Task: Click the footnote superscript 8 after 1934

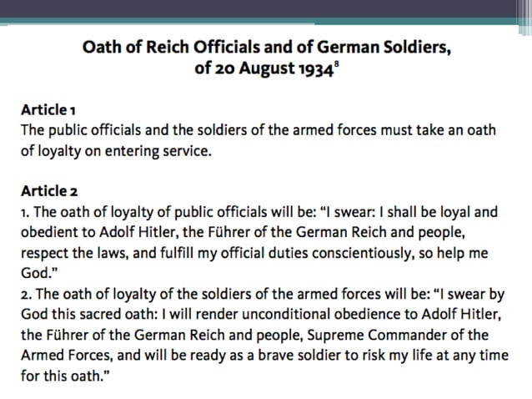Action: point(336,63)
